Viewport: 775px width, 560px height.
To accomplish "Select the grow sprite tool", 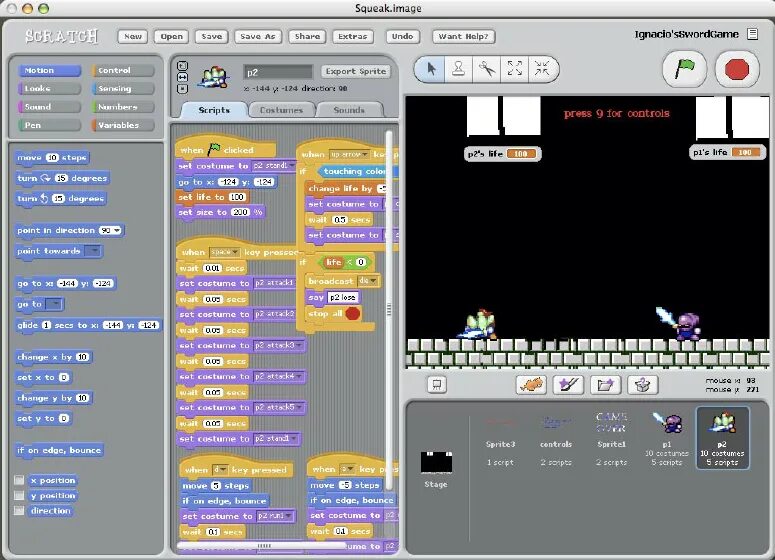I will pyautogui.click(x=515, y=69).
